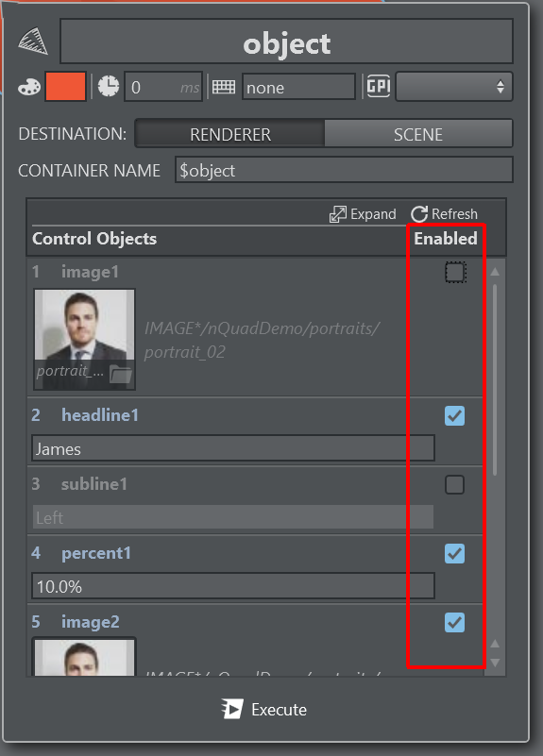Click the GPI icon

[379, 86]
